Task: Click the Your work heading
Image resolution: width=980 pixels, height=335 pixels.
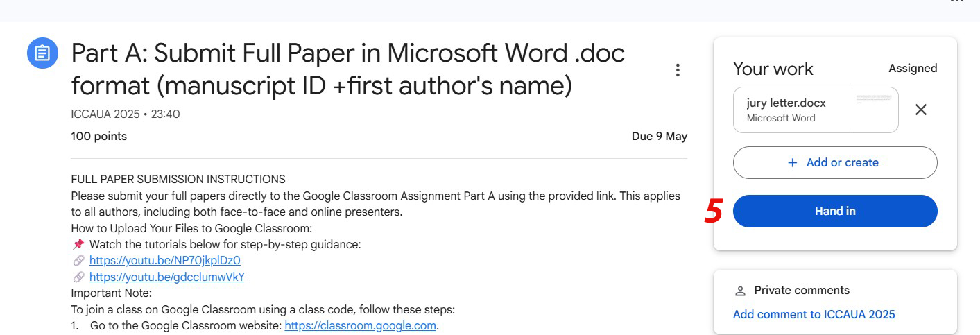Action: point(773,69)
